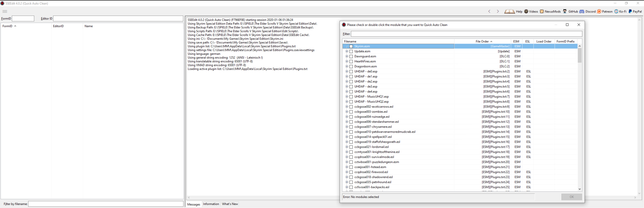Switch to the What's New tab
The image size is (644, 208).
point(230,204)
